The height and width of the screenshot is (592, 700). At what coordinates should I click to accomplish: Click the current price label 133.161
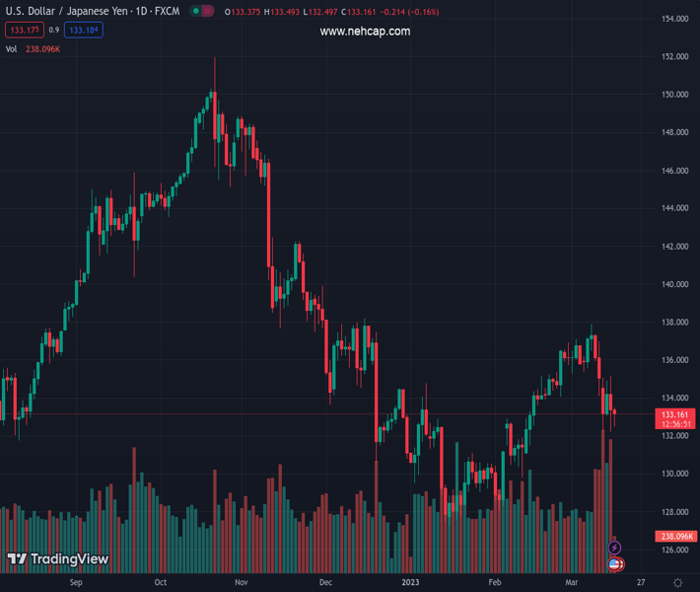tap(674, 414)
